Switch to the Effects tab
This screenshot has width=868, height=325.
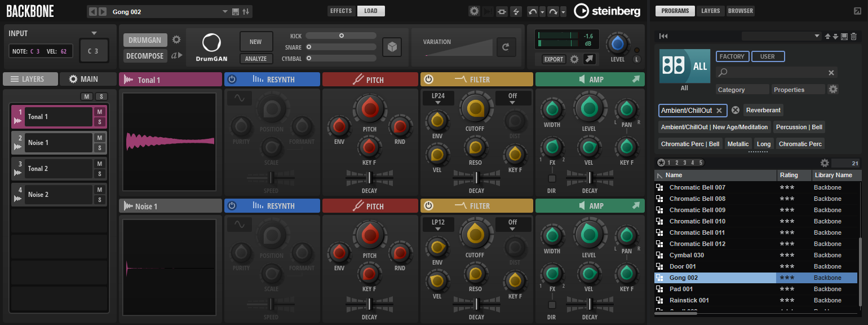pyautogui.click(x=341, y=11)
